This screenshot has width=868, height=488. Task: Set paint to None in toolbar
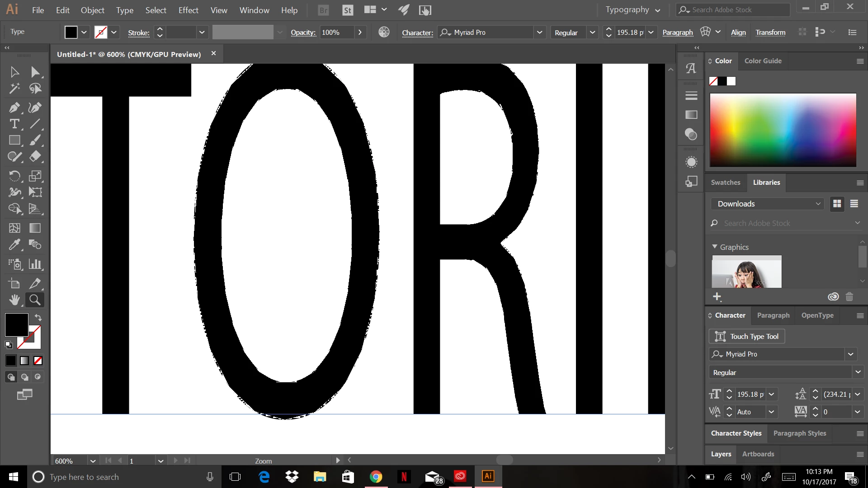(38, 361)
